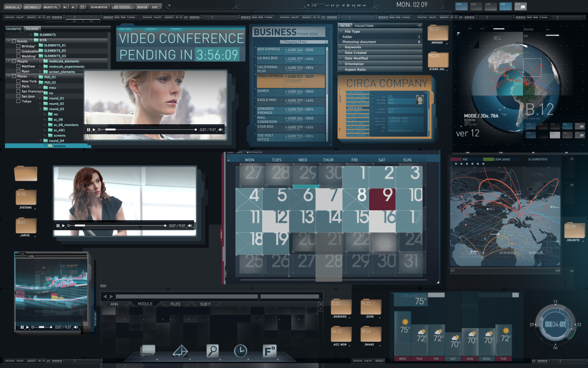Open the F° temperature icon in the dock
This screenshot has width=588, height=368.
coord(270,351)
